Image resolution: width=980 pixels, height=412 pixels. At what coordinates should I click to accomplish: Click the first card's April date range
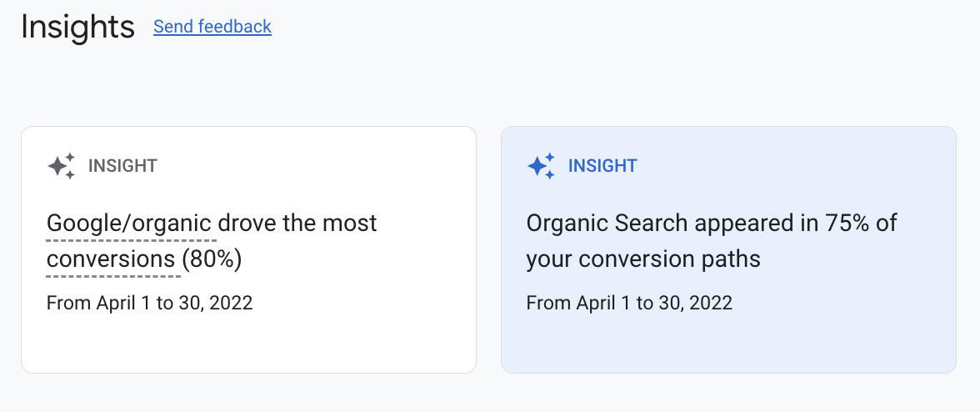click(149, 302)
